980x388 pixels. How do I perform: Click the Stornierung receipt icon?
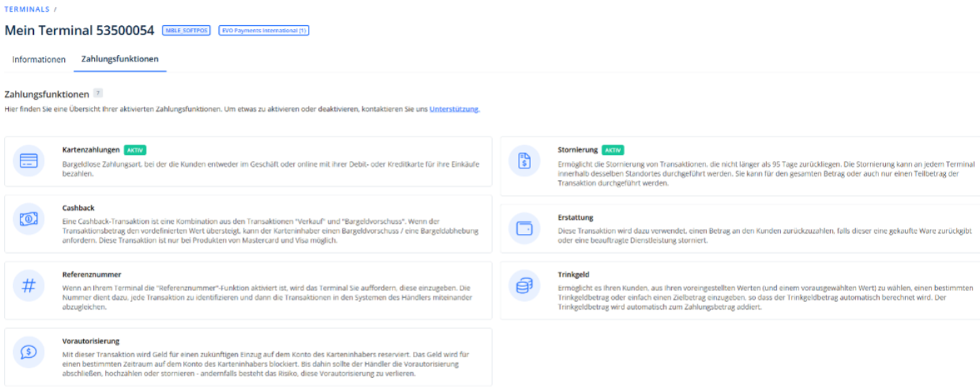(524, 161)
